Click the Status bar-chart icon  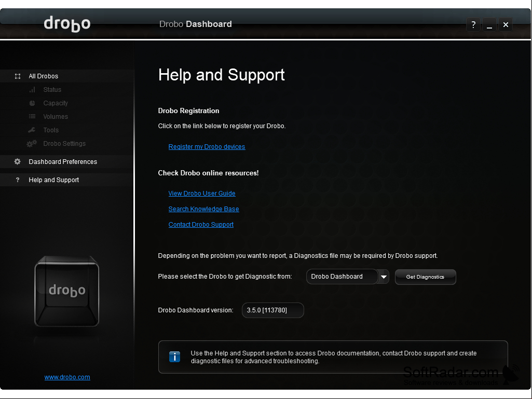(x=32, y=90)
